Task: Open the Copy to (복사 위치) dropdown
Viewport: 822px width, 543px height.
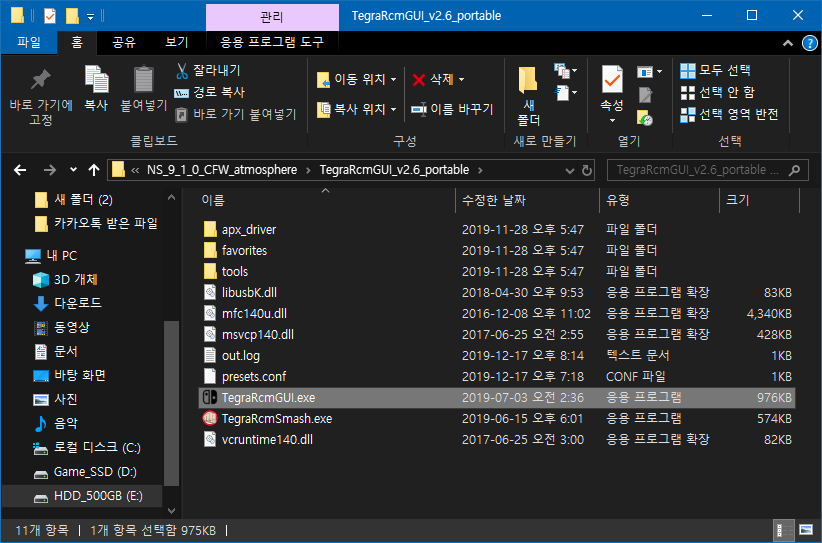Action: (x=356, y=109)
